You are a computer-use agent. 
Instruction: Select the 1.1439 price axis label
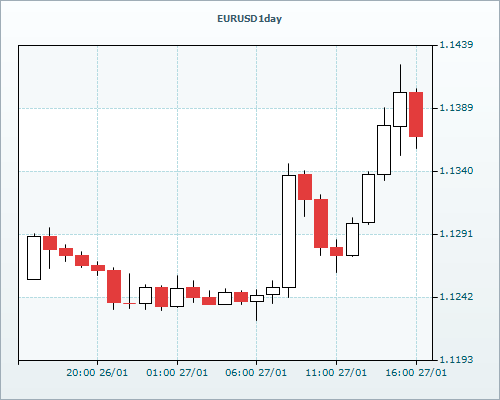(x=456, y=45)
